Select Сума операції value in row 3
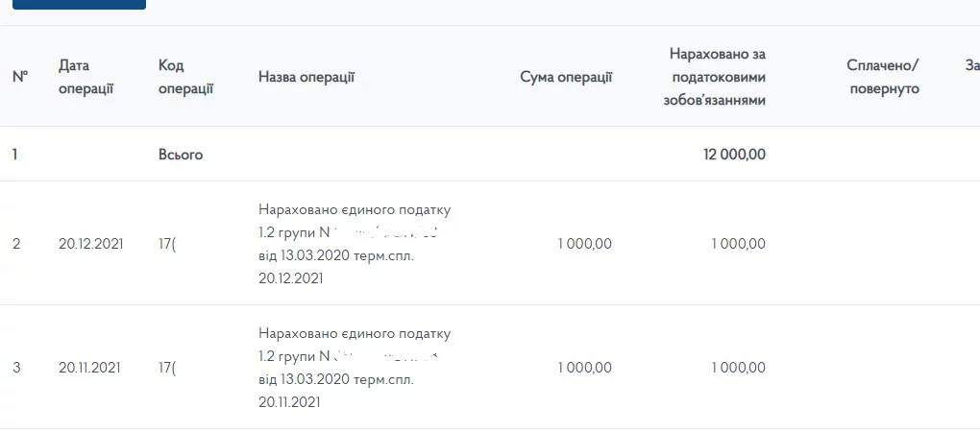The height and width of the screenshot is (433, 980). (x=584, y=368)
